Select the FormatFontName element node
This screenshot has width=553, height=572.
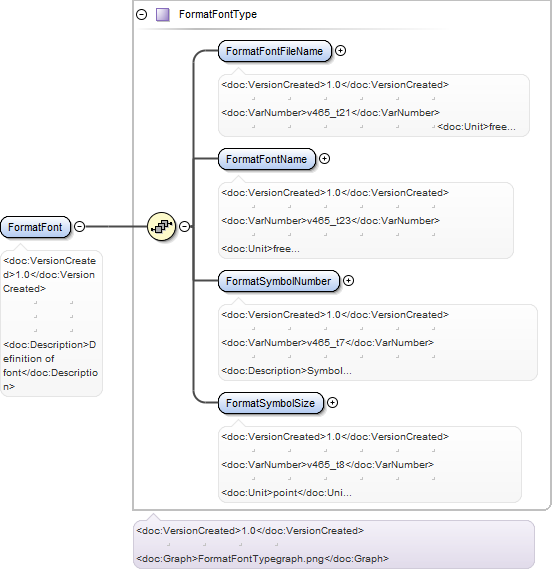[267, 159]
